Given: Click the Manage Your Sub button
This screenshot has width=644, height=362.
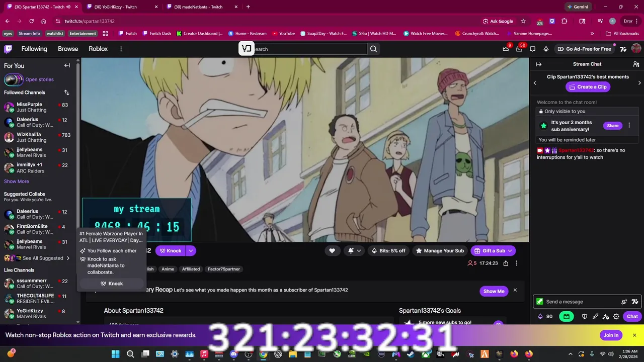Looking at the screenshot, I should (440, 250).
